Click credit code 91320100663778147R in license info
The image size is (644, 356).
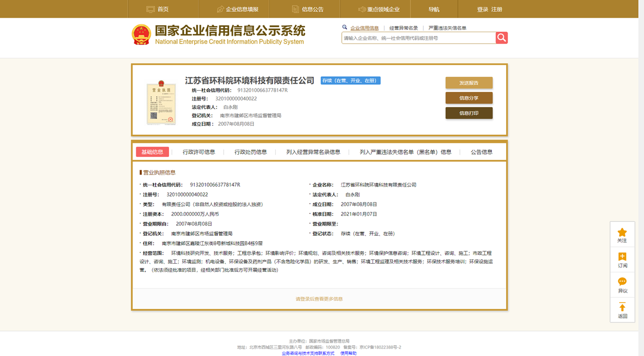[215, 185]
